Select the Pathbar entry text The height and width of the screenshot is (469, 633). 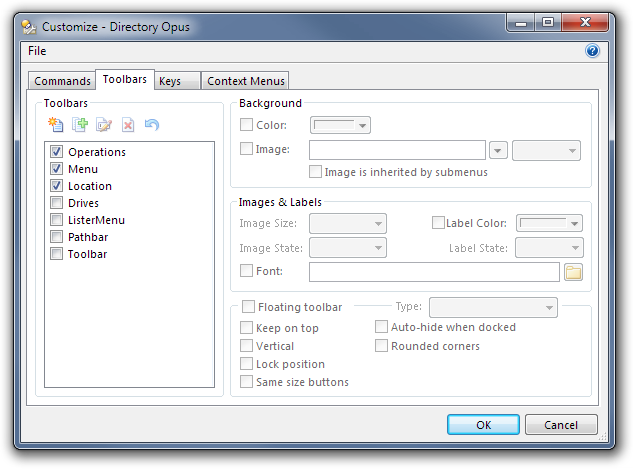click(x=88, y=237)
